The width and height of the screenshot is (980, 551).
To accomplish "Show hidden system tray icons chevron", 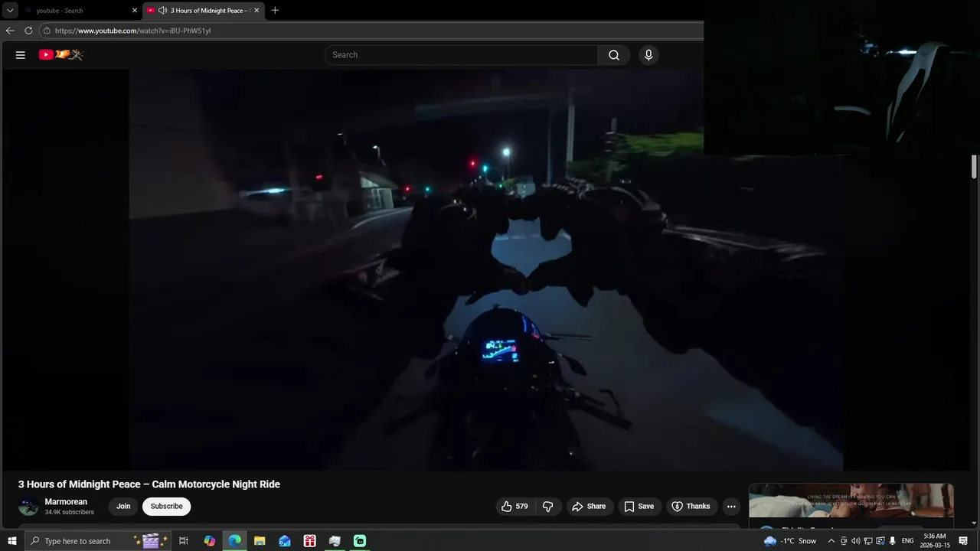I will (x=831, y=541).
